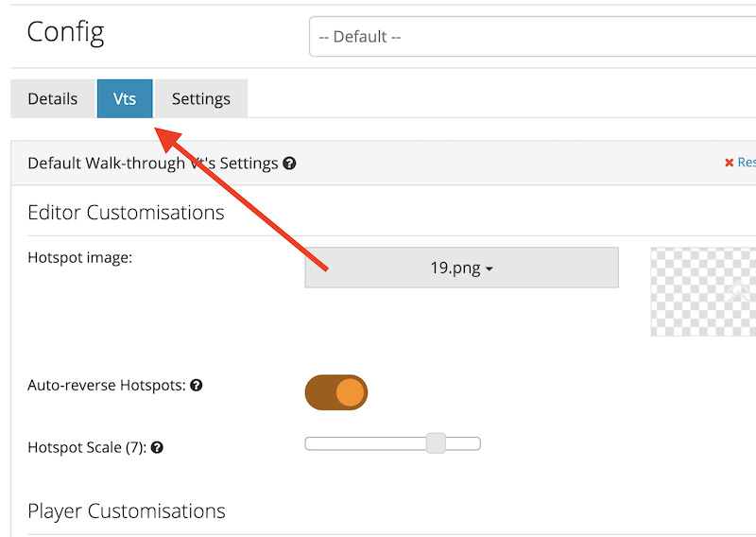Click help icon next to Hotspot Scale
Image resolution: width=756 pixels, height=537 pixels.
(x=157, y=447)
